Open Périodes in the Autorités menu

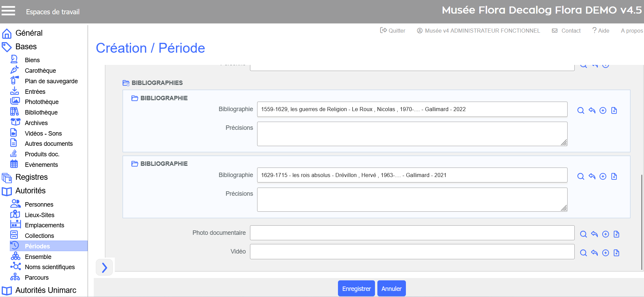point(37,246)
